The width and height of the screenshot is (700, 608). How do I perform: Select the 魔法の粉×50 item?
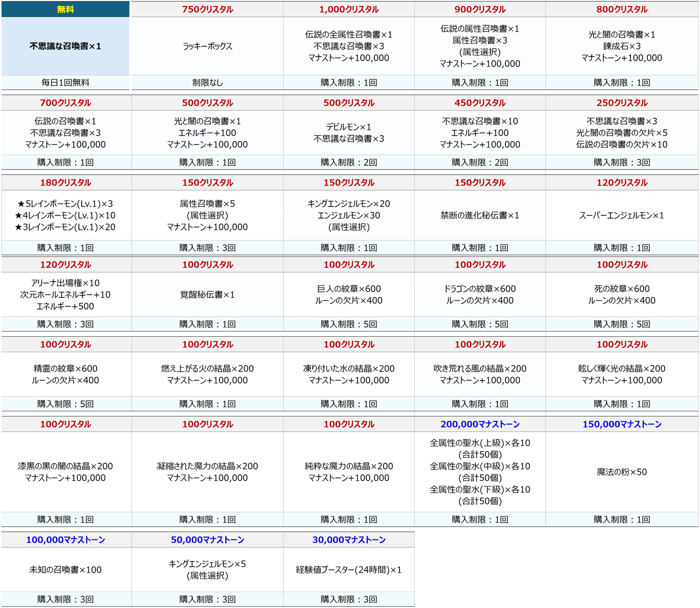(x=622, y=472)
